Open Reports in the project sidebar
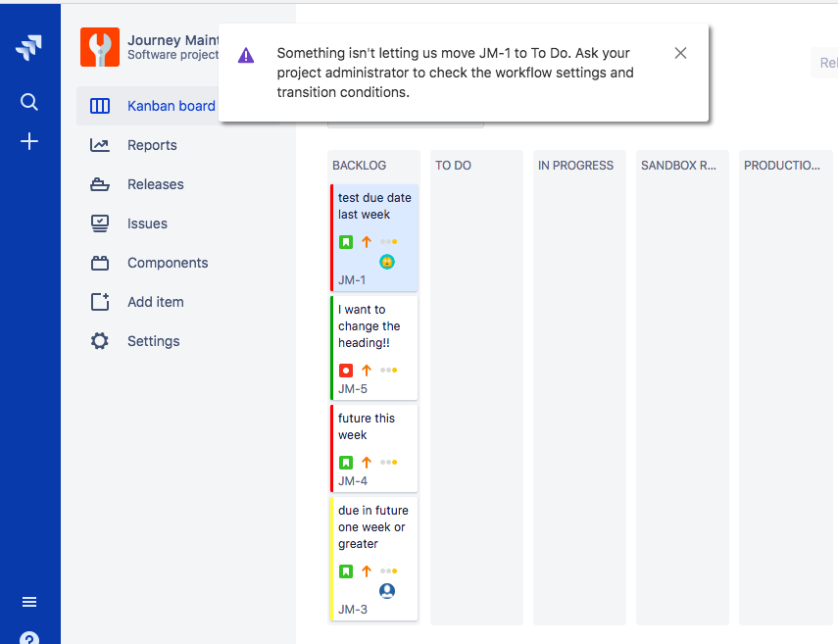The image size is (838, 644). pyautogui.click(x=152, y=145)
